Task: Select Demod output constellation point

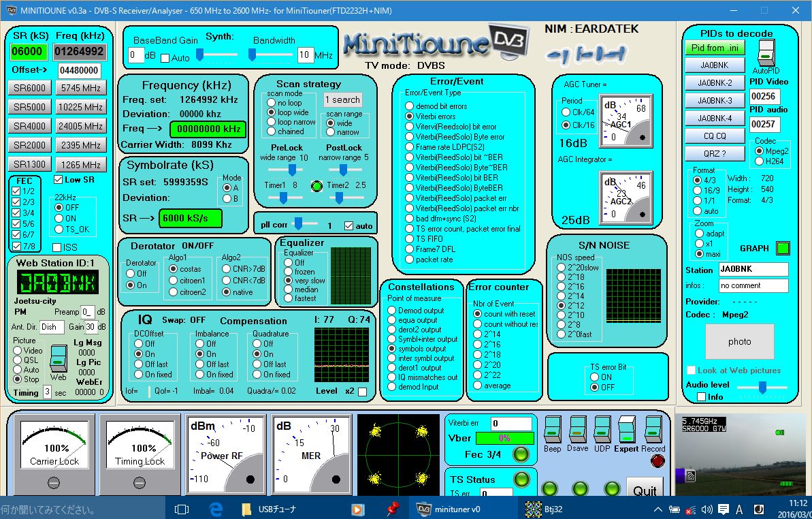Action: click(x=392, y=311)
